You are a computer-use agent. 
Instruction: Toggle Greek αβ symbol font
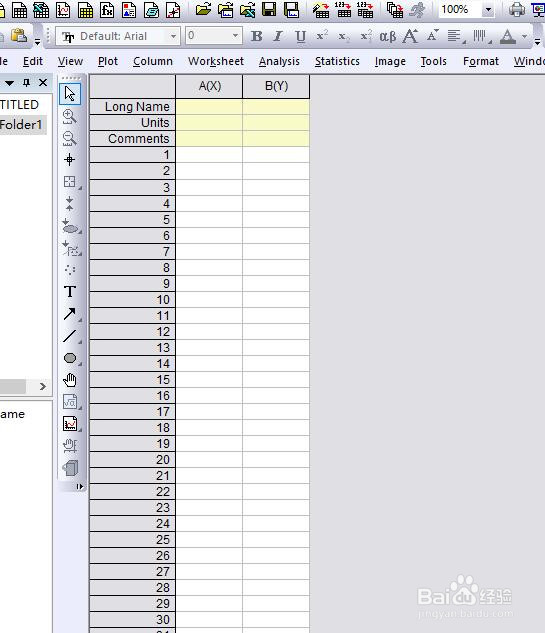tap(388, 37)
